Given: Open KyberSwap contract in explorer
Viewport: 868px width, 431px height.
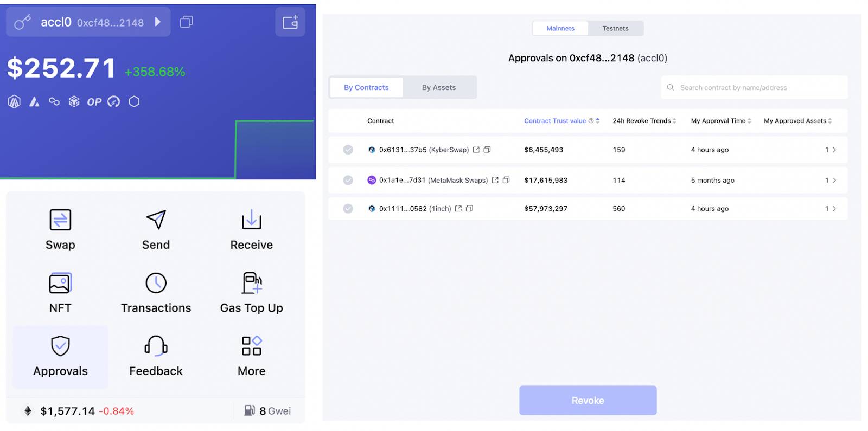Looking at the screenshot, I should pos(476,150).
